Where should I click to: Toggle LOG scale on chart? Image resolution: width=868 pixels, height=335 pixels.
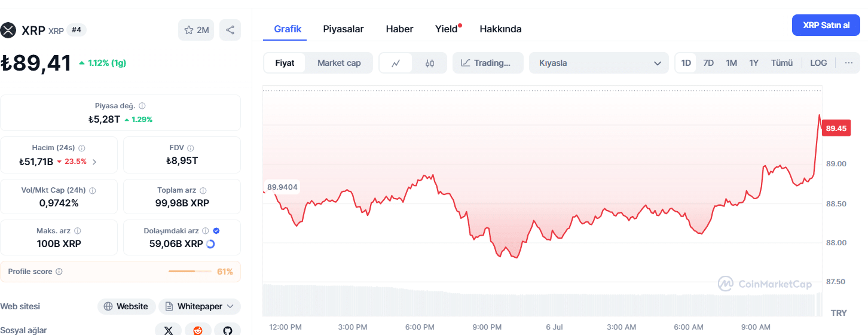(818, 63)
